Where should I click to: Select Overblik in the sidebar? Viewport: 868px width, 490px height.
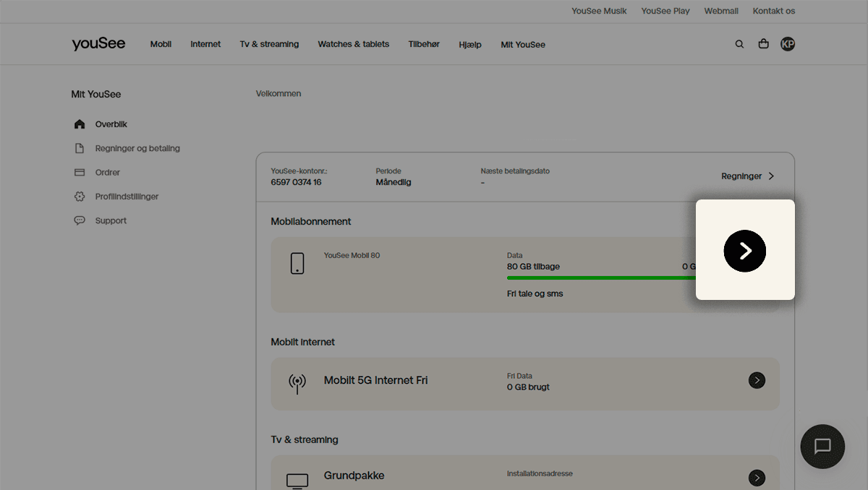(111, 124)
